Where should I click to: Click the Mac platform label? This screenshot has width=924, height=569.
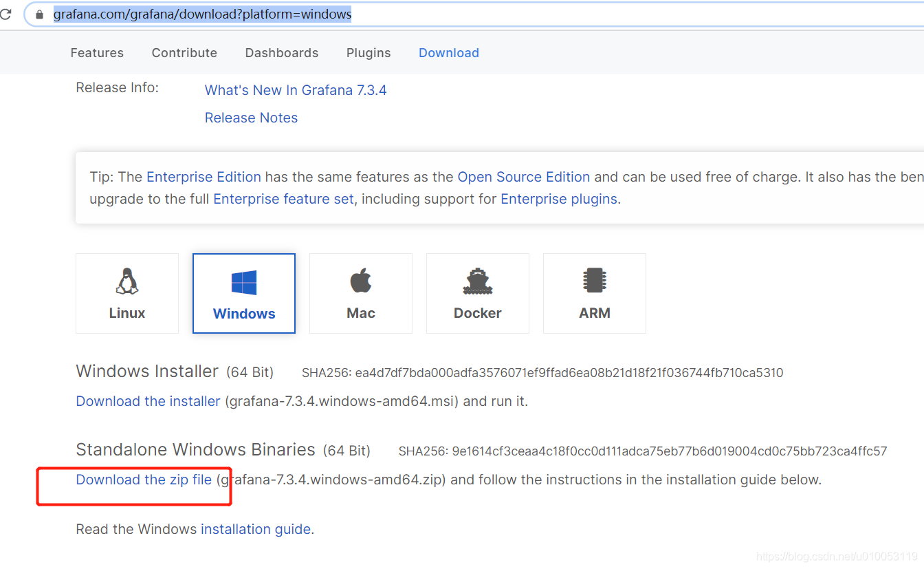pyautogui.click(x=361, y=313)
